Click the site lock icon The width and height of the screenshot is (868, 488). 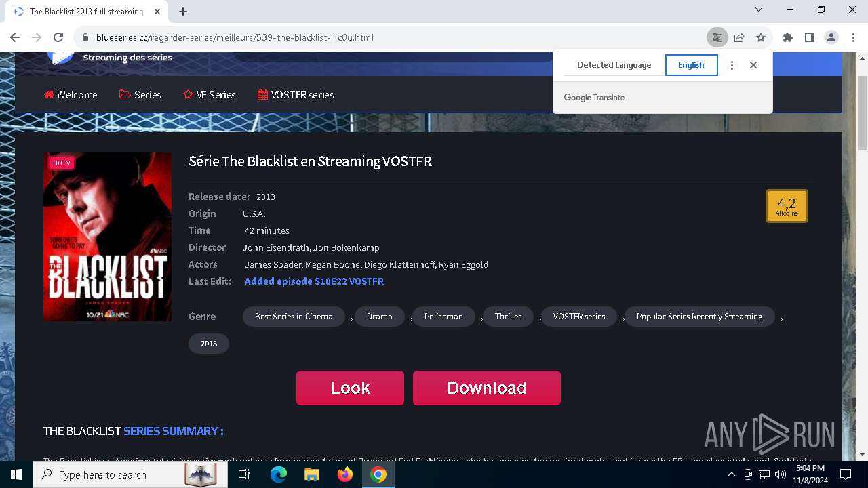point(85,37)
